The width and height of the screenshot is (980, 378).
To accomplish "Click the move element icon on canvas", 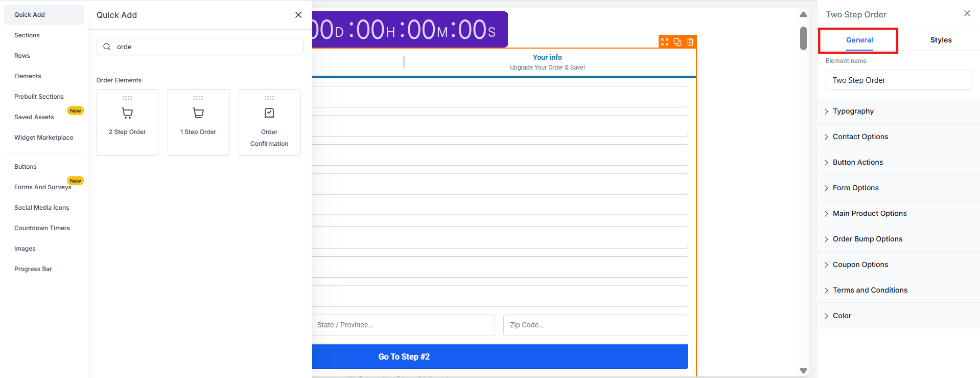I will point(665,42).
